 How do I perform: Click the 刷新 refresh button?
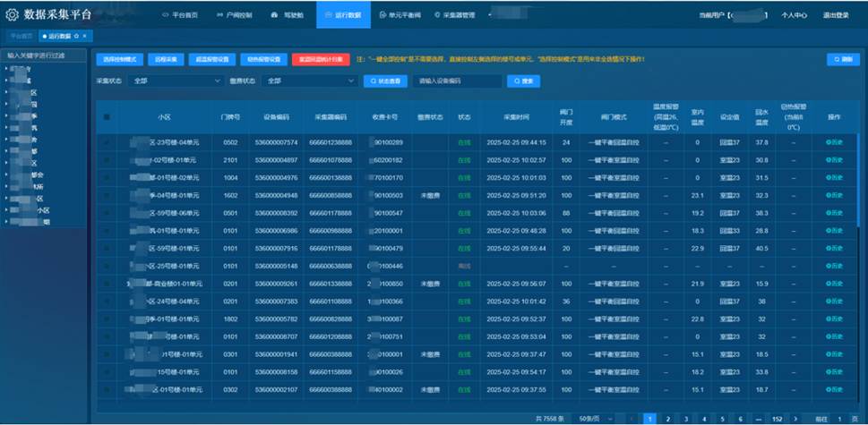click(843, 59)
